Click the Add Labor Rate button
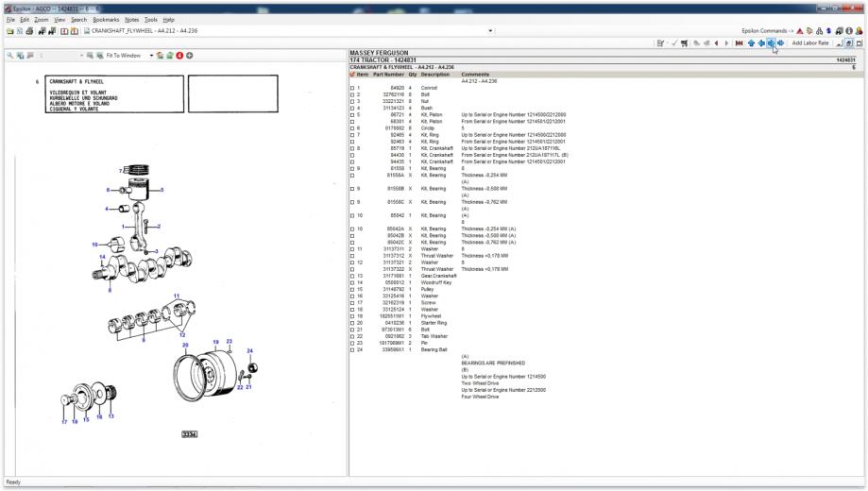 (809, 43)
